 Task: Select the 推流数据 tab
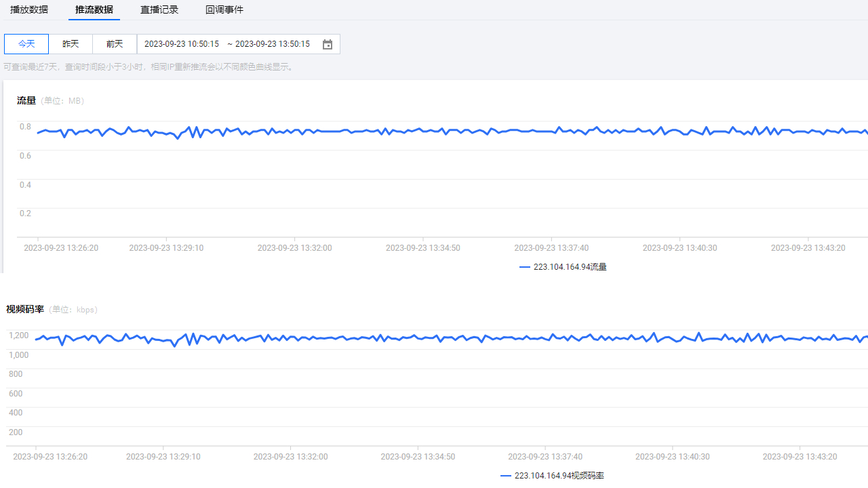click(x=94, y=9)
